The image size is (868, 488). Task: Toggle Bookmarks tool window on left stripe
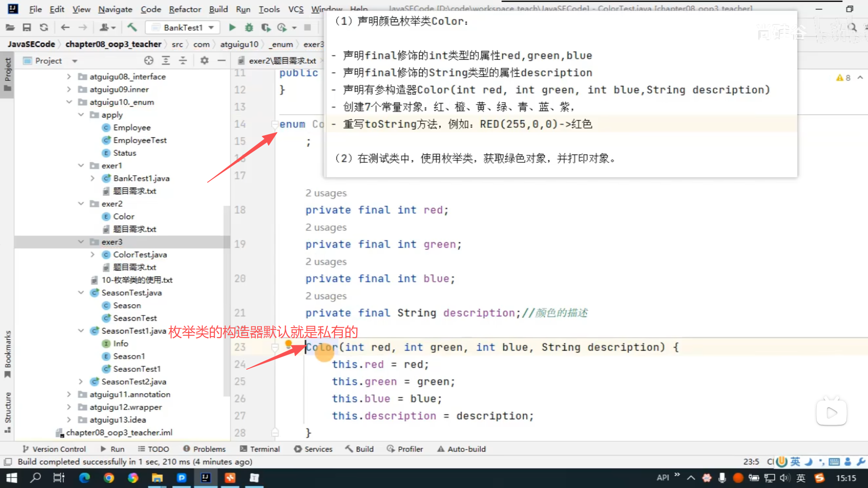click(8, 354)
